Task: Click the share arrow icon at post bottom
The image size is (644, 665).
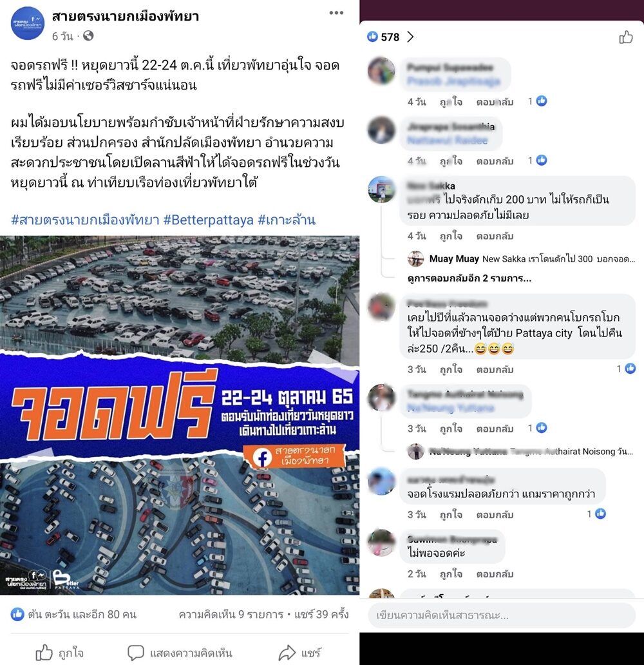Action: [287, 653]
